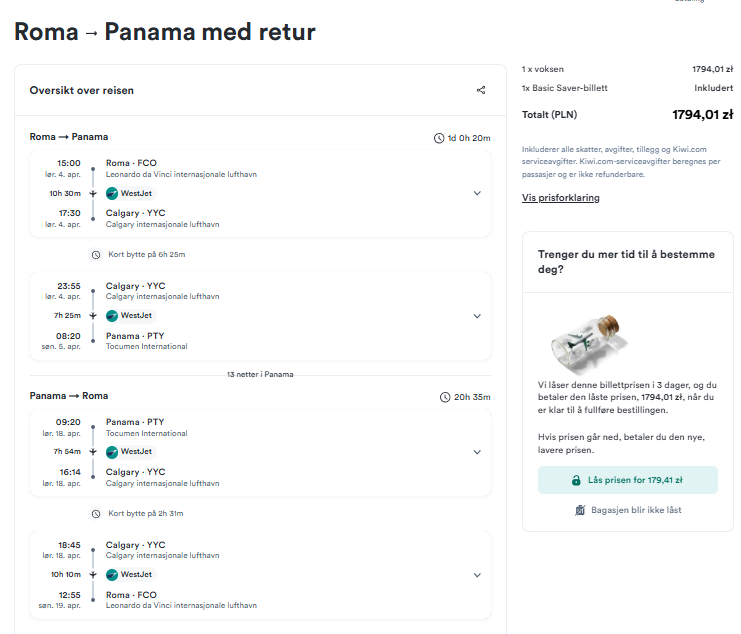Click WestJet logo on Roma–Calgary flight
The width and height of the screenshot is (741, 634).
coord(112,193)
